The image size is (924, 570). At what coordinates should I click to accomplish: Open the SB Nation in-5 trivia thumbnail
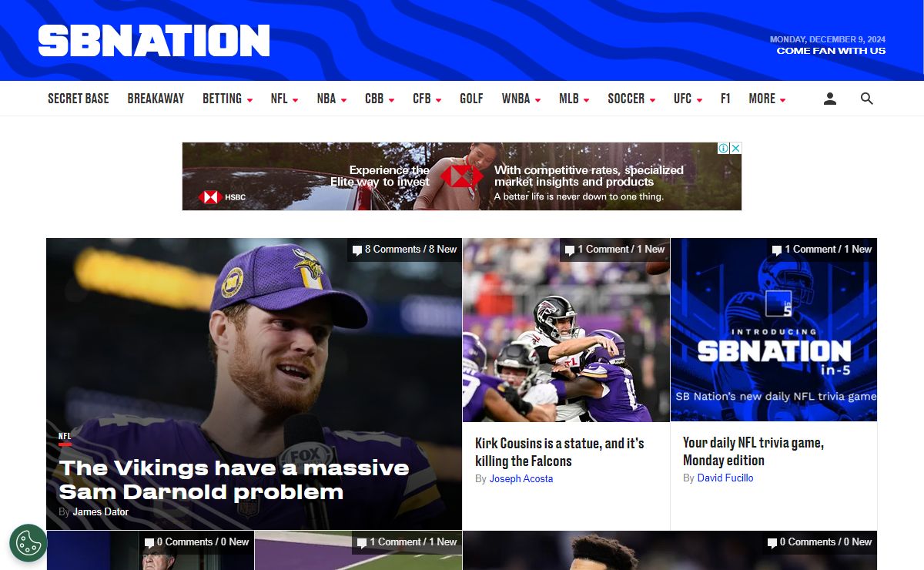tap(774, 330)
